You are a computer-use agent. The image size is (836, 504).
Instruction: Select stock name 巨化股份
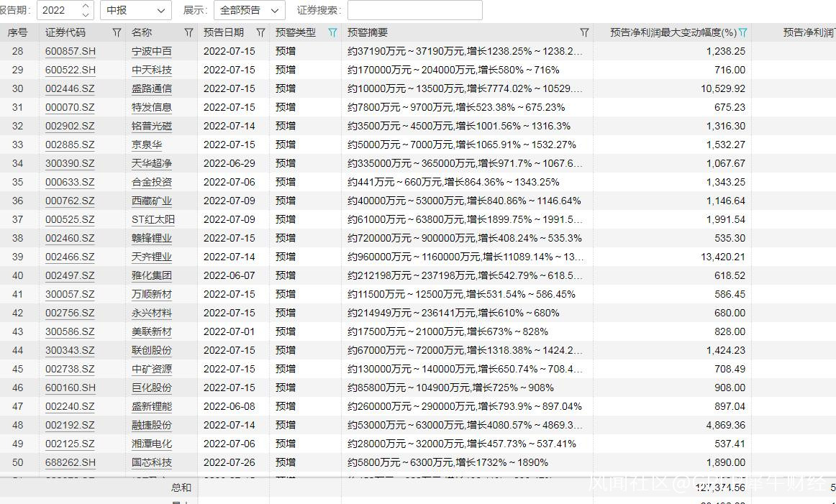click(152, 388)
